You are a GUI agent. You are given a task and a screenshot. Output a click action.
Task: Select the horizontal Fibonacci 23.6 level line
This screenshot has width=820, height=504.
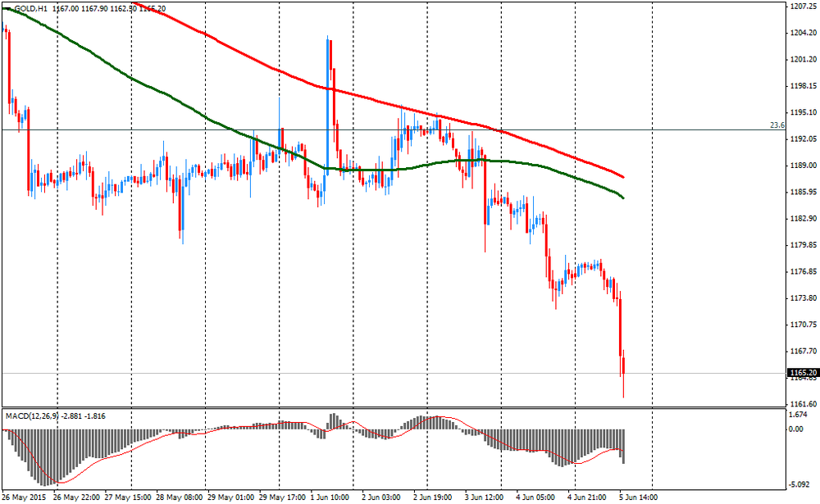[392, 129]
